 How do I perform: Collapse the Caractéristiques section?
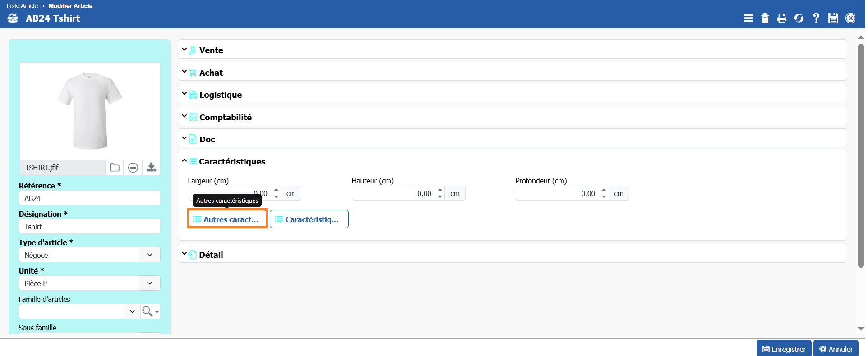pos(232,161)
